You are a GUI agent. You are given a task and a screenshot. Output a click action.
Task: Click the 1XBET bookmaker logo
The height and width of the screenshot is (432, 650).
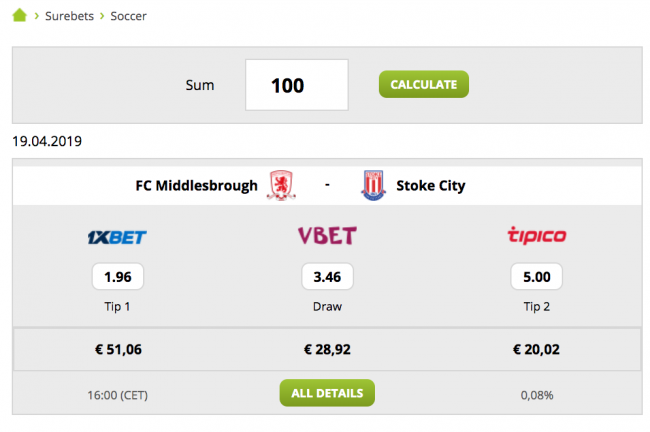point(118,237)
